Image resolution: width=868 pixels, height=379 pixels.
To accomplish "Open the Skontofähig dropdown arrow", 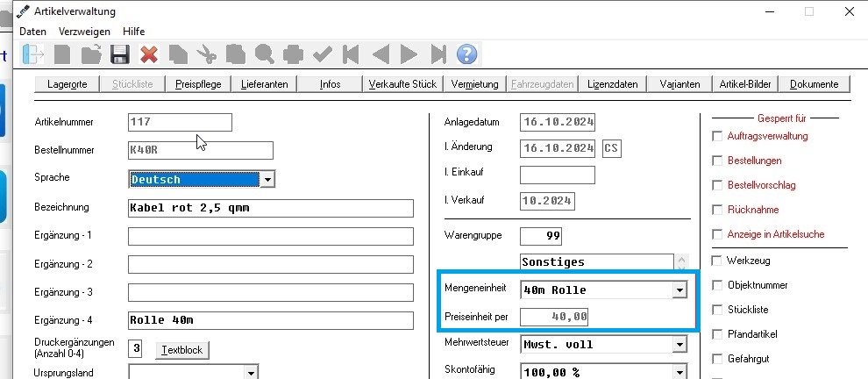I will click(679, 372).
